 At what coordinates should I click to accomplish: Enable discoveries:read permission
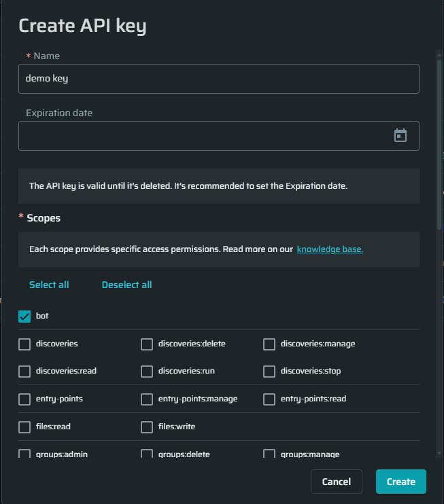[24, 372]
